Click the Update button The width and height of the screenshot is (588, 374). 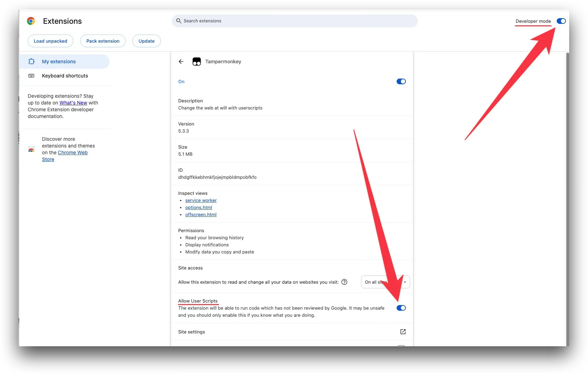pos(147,41)
